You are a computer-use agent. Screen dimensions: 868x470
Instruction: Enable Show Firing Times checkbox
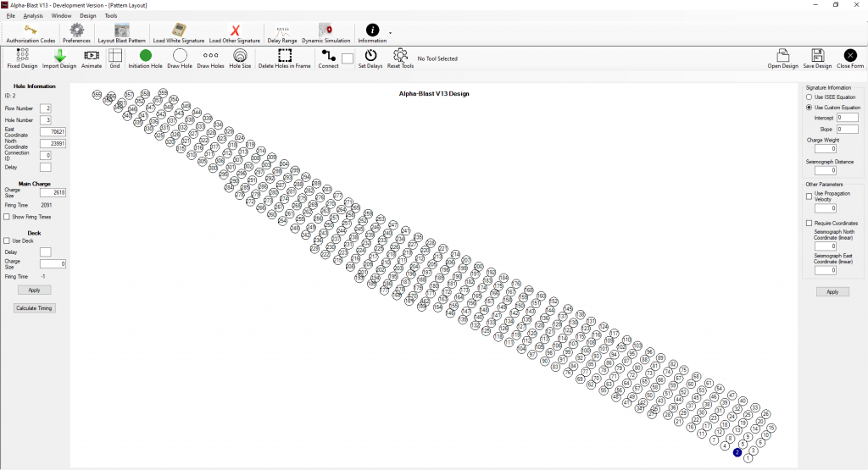(x=7, y=217)
